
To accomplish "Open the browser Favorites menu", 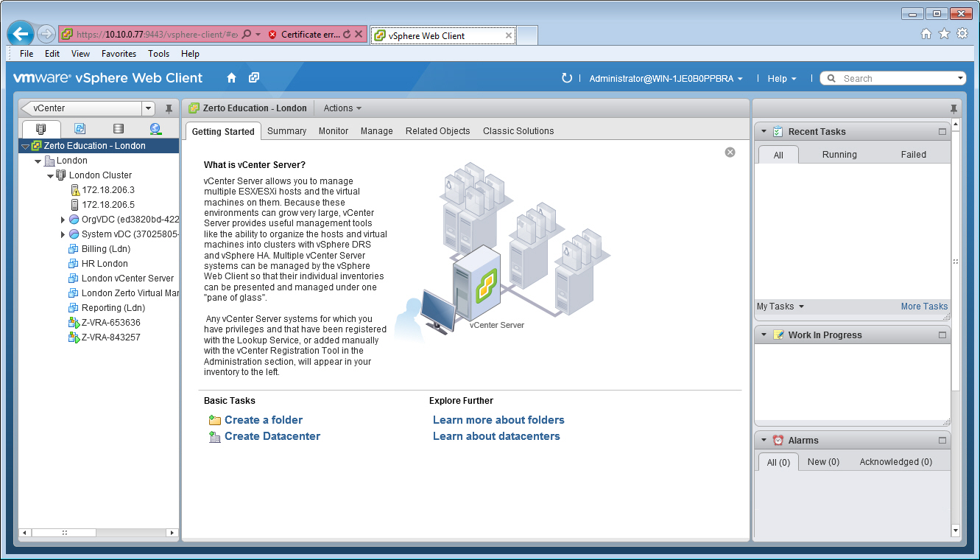I will [x=119, y=54].
